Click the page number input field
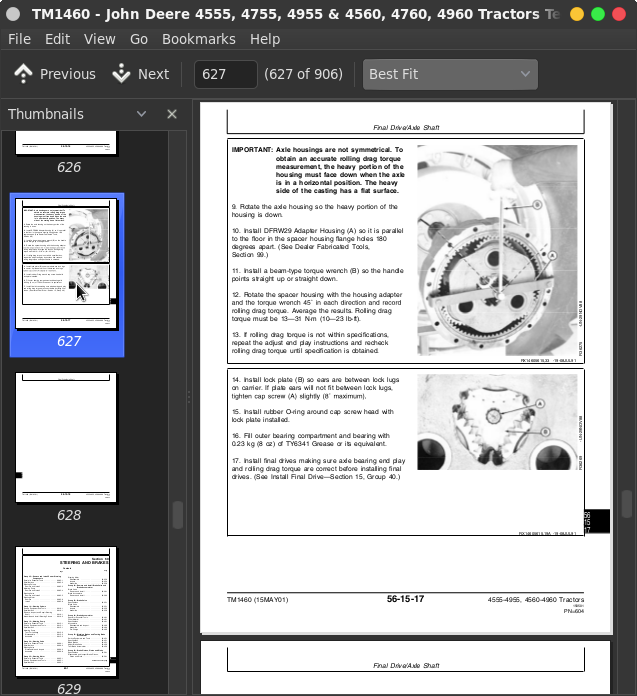 tap(225, 74)
